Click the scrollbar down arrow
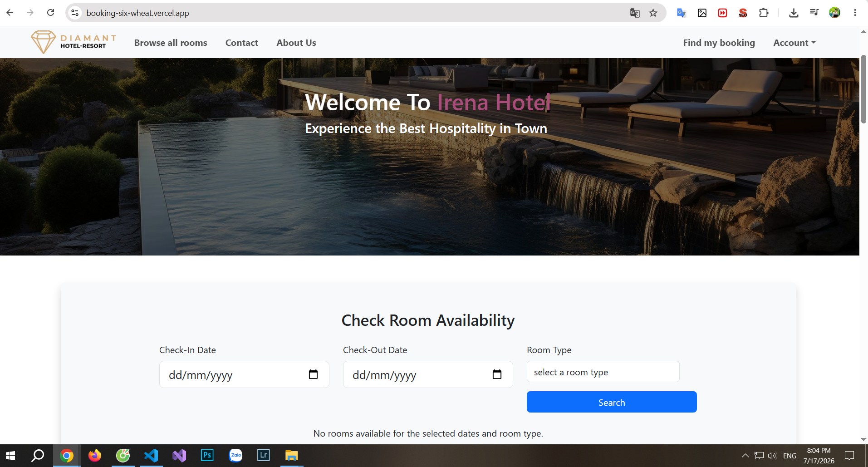Screen dimensions: 868x467 pyautogui.click(x=864, y=439)
